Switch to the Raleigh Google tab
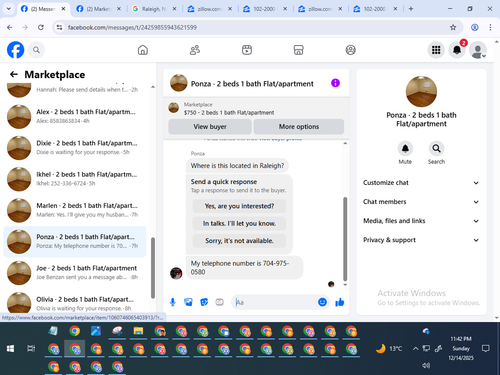500x375 pixels. (154, 9)
